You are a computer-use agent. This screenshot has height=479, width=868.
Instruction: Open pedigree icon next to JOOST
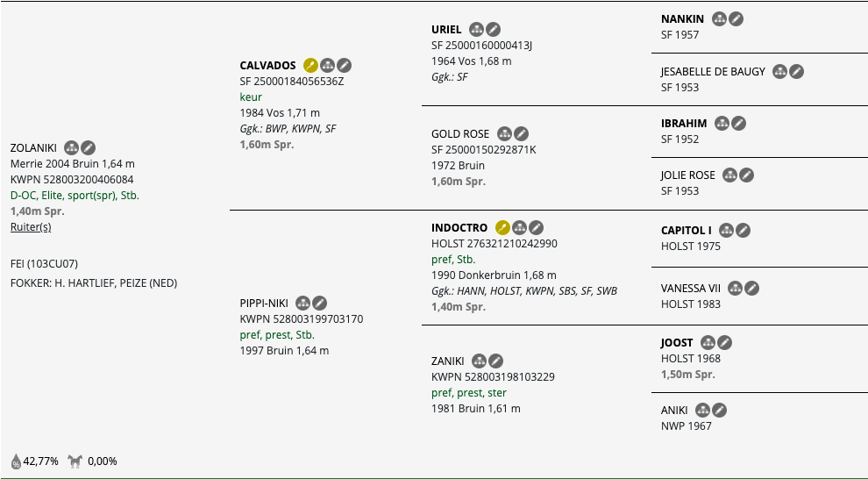click(x=708, y=343)
